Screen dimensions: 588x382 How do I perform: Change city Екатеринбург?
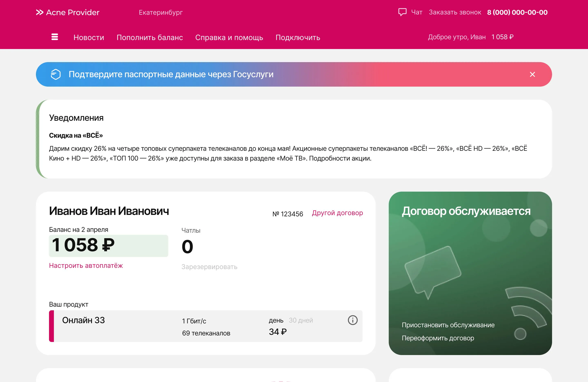click(x=161, y=12)
